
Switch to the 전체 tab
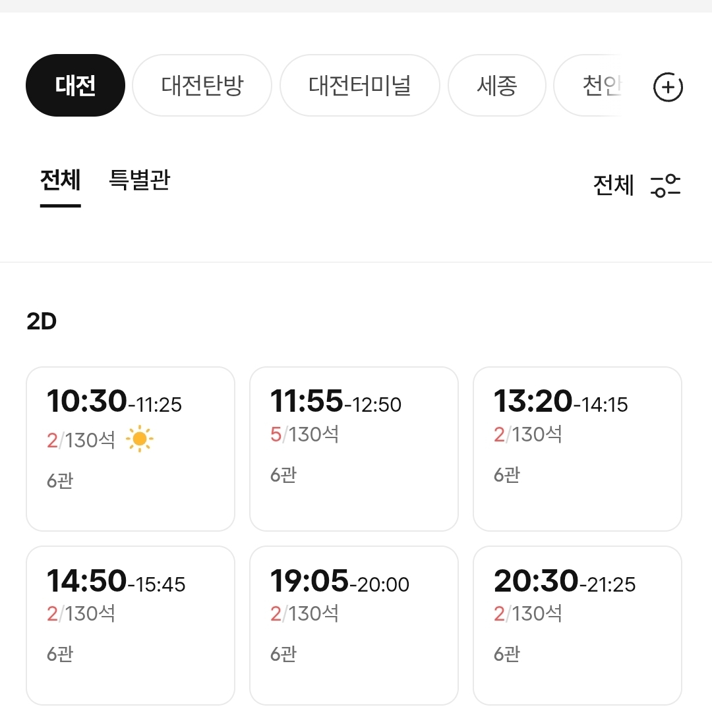click(61, 180)
